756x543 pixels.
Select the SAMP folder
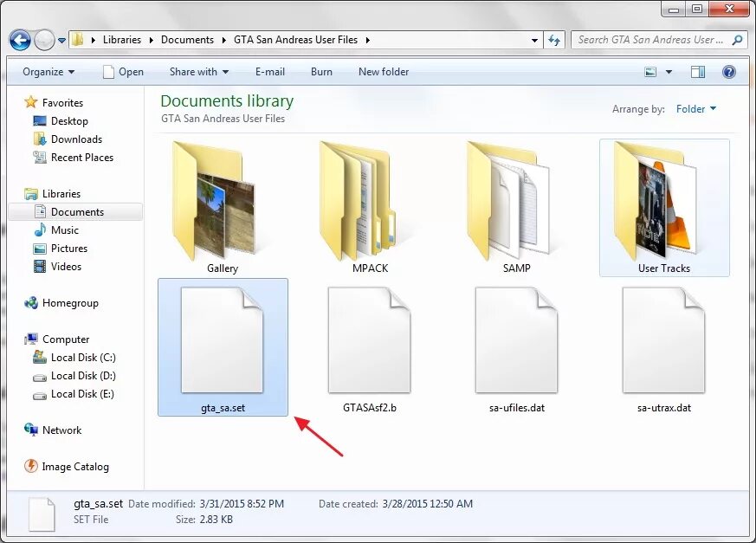click(517, 207)
